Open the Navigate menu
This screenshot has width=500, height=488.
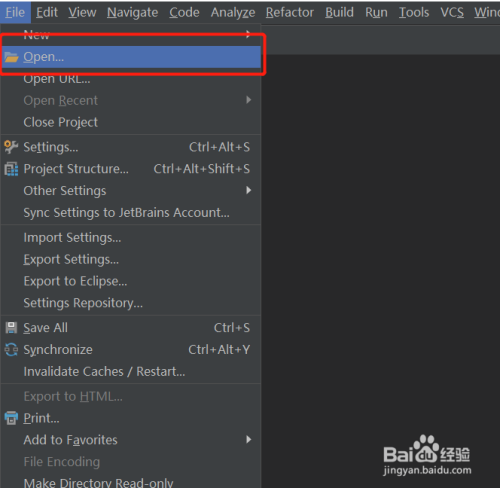[132, 12]
